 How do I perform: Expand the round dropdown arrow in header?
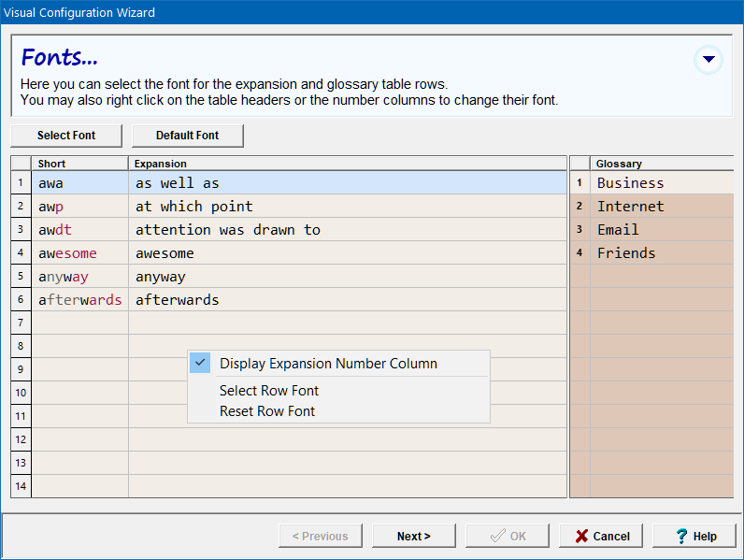[x=708, y=60]
